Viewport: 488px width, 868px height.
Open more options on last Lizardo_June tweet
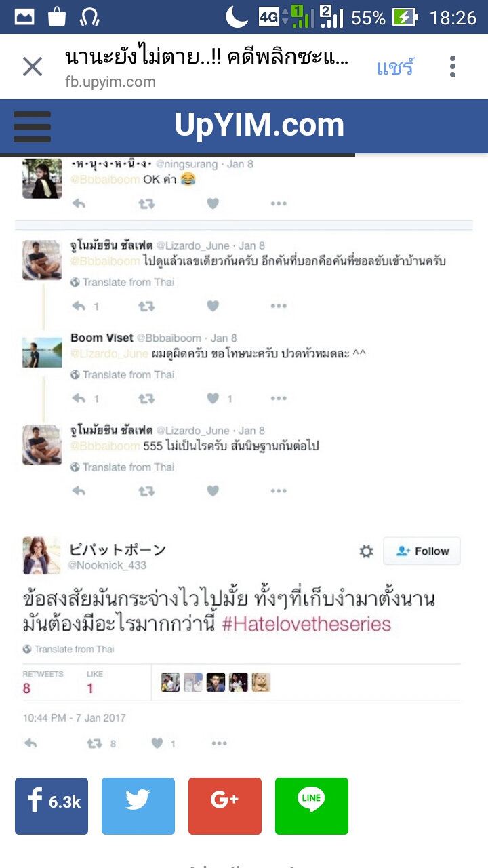tap(279, 491)
